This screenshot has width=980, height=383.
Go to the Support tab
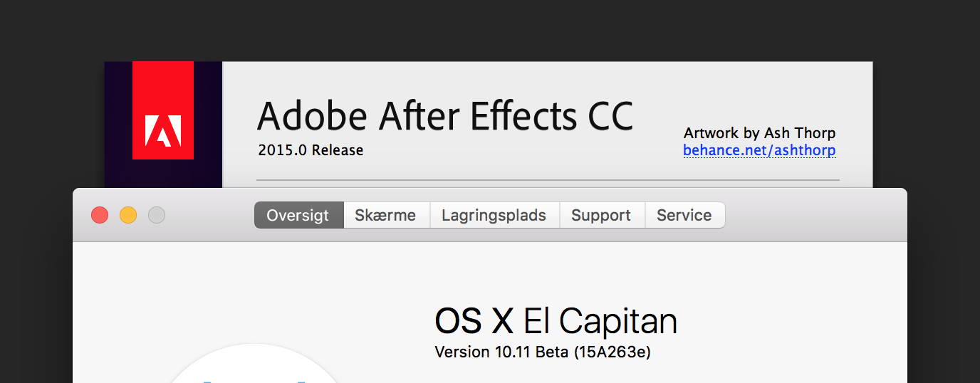pyautogui.click(x=602, y=215)
